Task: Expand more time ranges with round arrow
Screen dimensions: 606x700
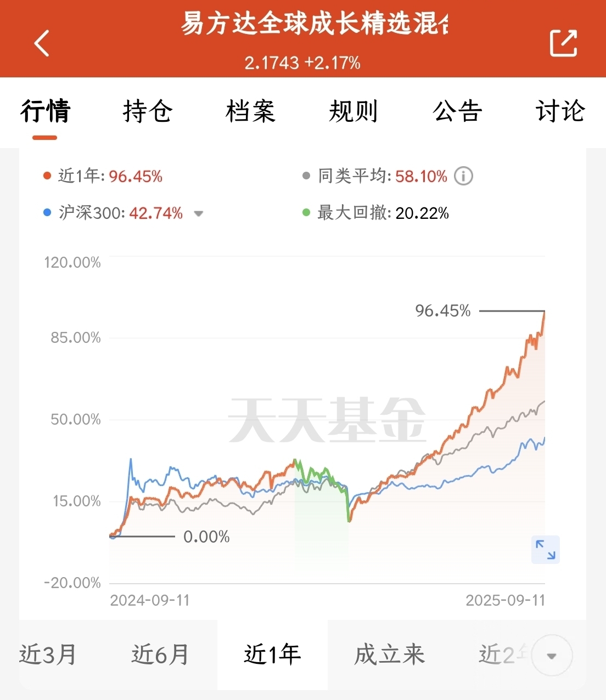Action: click(552, 656)
